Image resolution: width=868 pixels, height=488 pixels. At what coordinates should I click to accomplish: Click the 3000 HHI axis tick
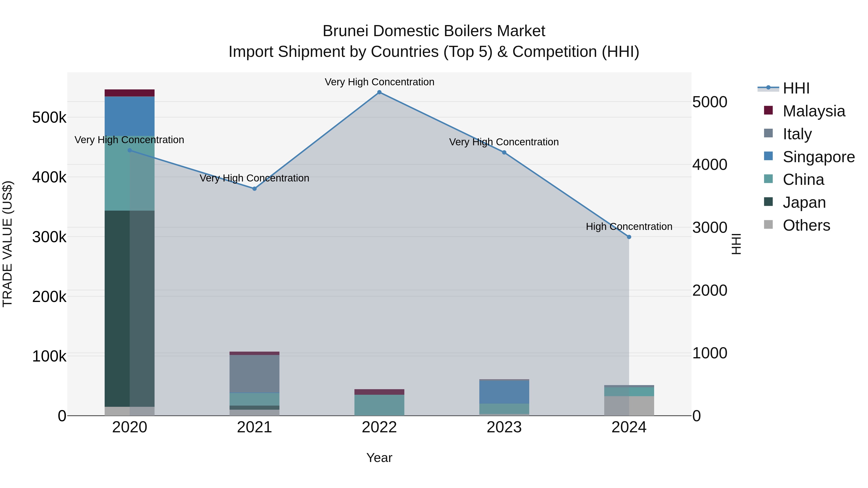click(x=710, y=228)
